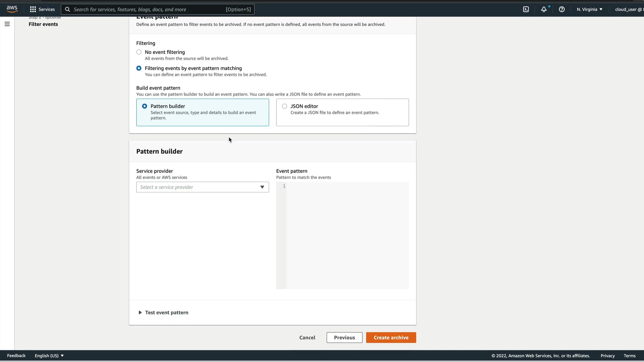The image size is (644, 362).
Task: Choose the JSON editor radio option
Action: click(284, 106)
